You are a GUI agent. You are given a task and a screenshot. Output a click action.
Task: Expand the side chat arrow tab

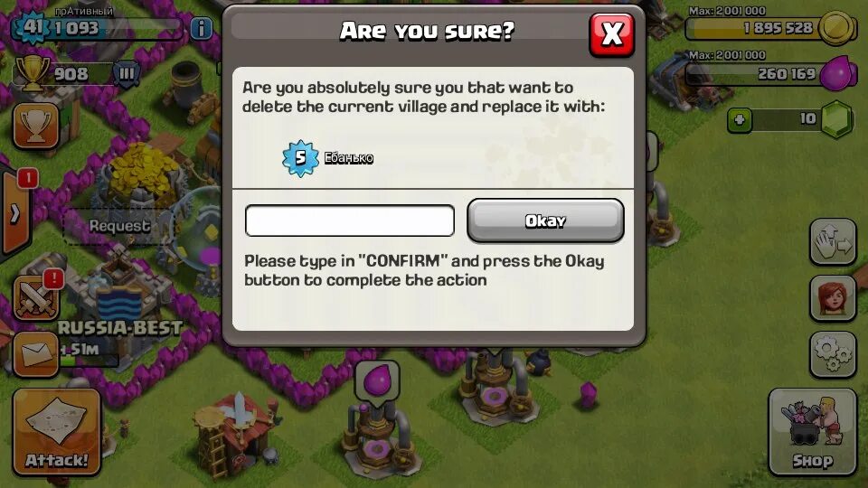point(14,213)
